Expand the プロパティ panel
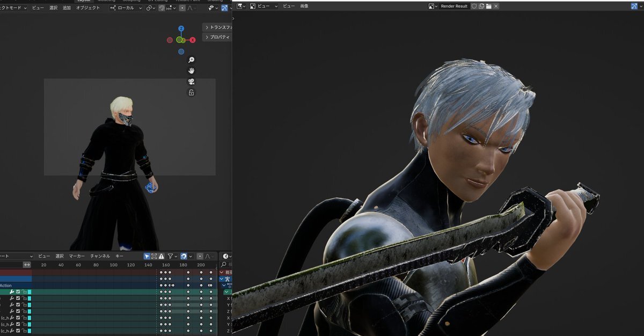 coord(218,37)
